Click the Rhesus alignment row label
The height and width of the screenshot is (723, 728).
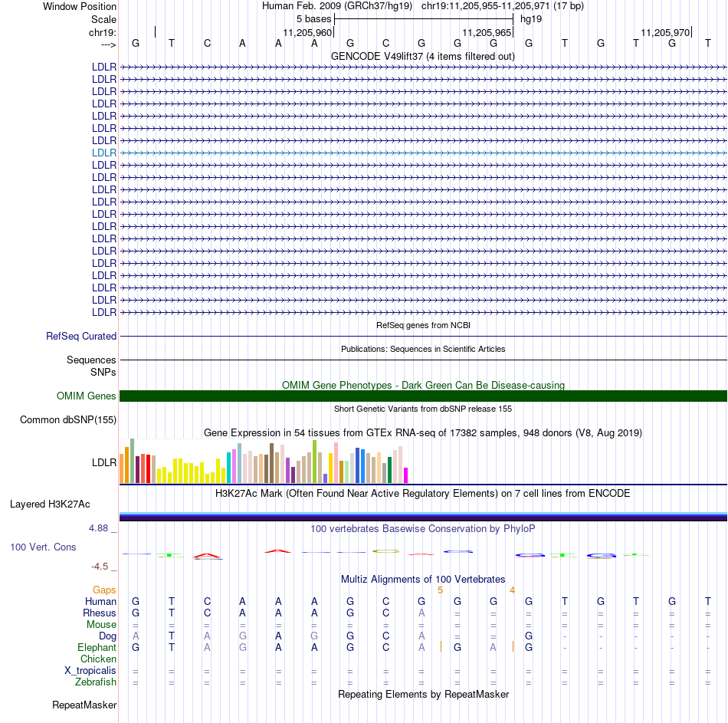[100, 613]
